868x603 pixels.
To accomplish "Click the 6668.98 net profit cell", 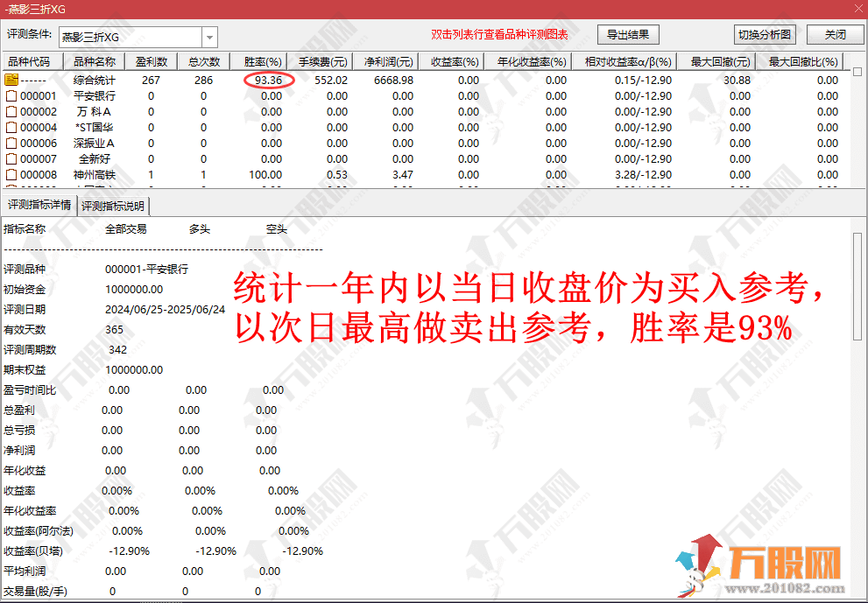I will (393, 81).
